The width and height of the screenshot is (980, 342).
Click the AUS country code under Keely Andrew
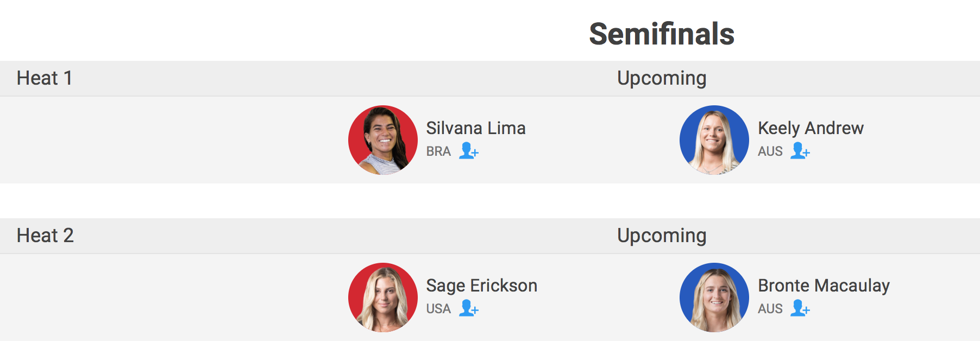(770, 151)
